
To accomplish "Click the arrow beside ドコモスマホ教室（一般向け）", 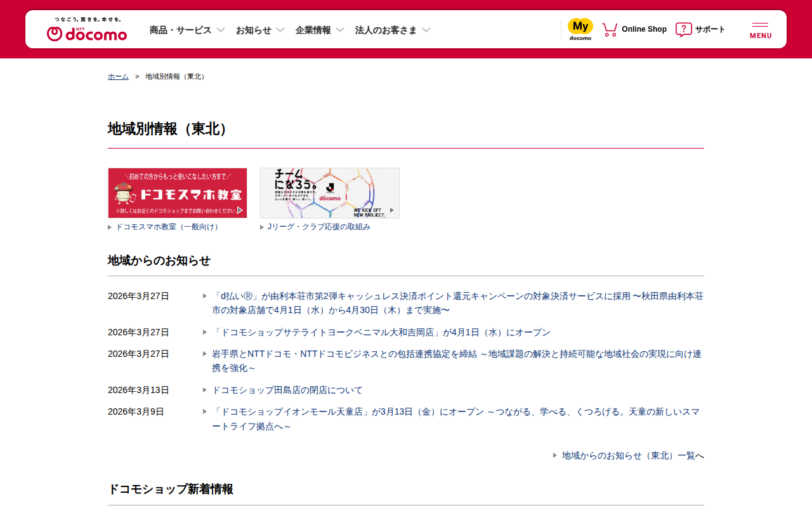I will (x=110, y=227).
